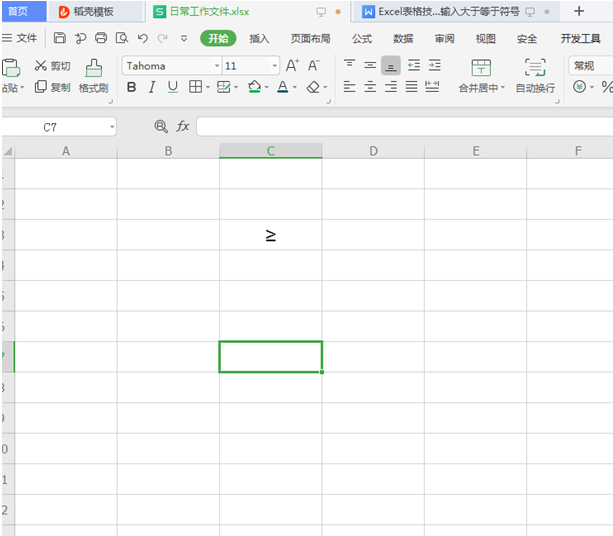The height and width of the screenshot is (536, 613).
Task: Toggle Italic formatting
Action: coord(152,87)
